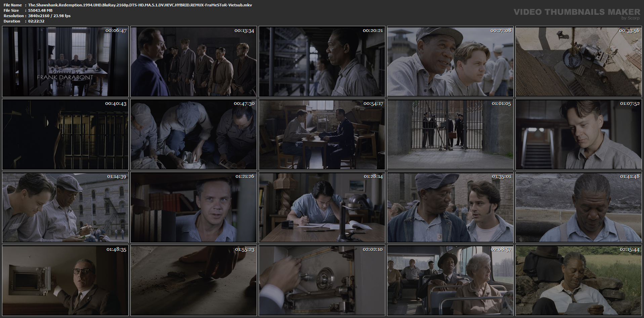This screenshot has height=318, width=644.
Task: Open the thumbnail at 01:01:05
Action: pyautogui.click(x=450, y=134)
